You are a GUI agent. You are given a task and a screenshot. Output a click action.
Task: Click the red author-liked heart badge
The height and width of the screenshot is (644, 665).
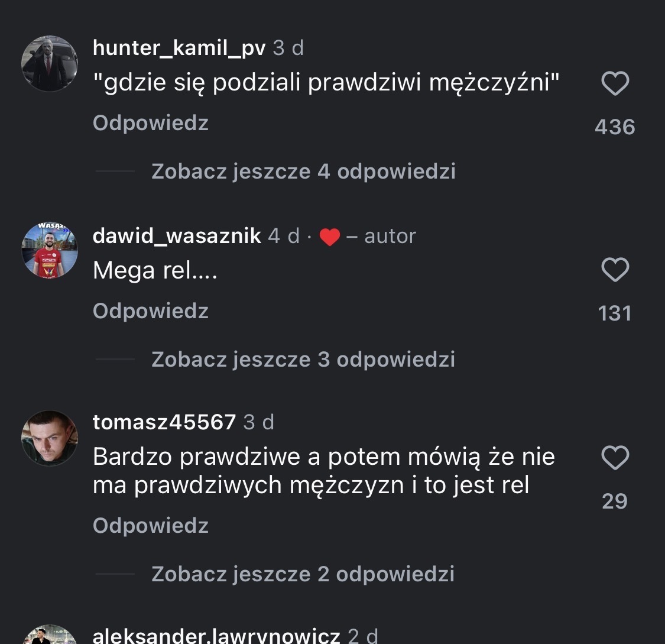point(329,237)
